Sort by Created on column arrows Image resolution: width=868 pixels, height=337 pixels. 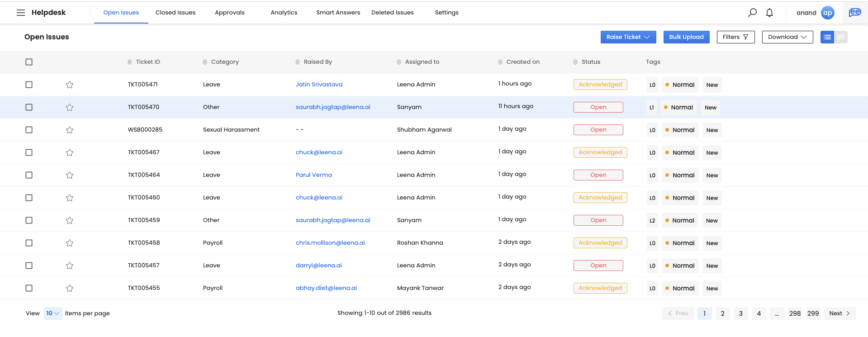[x=500, y=62]
